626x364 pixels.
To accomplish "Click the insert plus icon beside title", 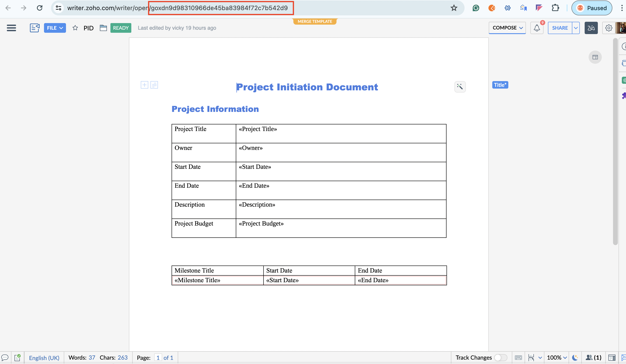I will point(144,85).
